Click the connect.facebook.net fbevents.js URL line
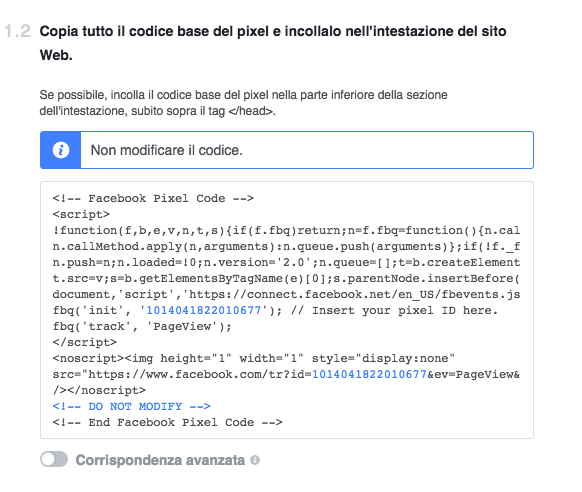Viewport: 582px width, 492px height. (286, 294)
